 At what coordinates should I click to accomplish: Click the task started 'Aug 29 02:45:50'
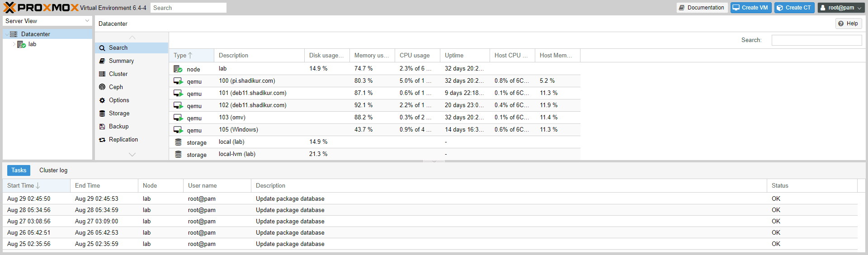430,198
